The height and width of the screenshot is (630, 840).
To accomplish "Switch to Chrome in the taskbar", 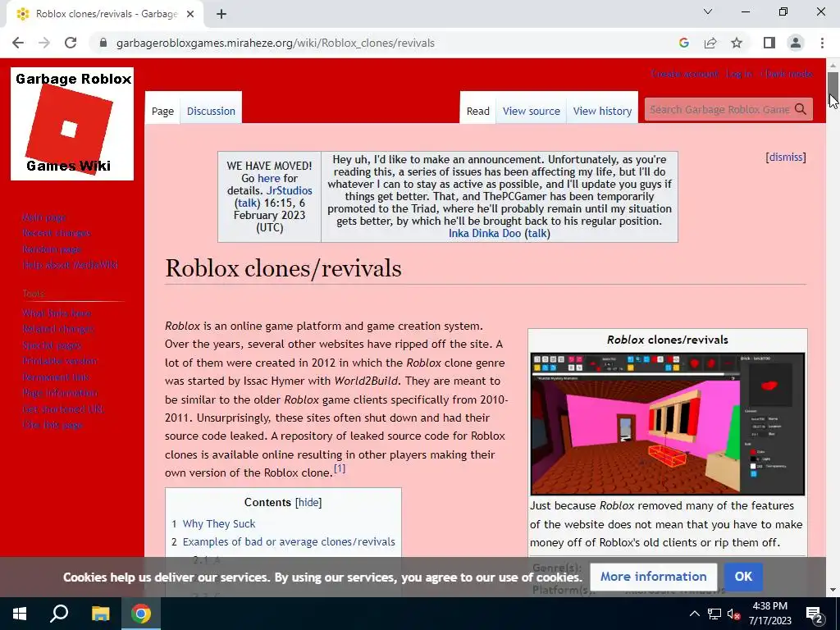I will pyautogui.click(x=141, y=614).
